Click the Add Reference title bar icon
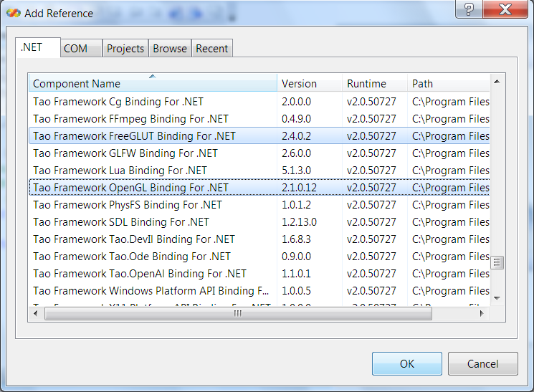The height and width of the screenshot is (392, 534). 14,14
